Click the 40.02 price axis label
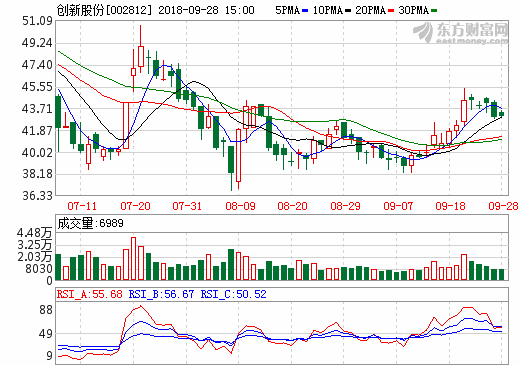 click(x=37, y=153)
